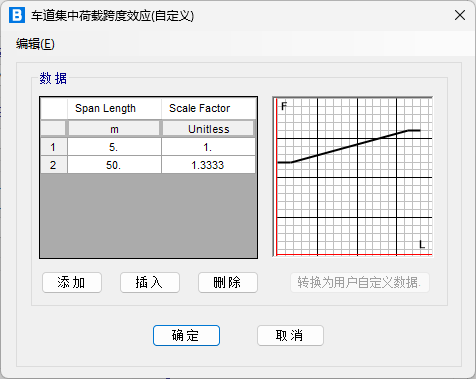Viewport: 476px width, 379px height.
Task: Click the m unit header cell
Action: pyautogui.click(x=114, y=129)
